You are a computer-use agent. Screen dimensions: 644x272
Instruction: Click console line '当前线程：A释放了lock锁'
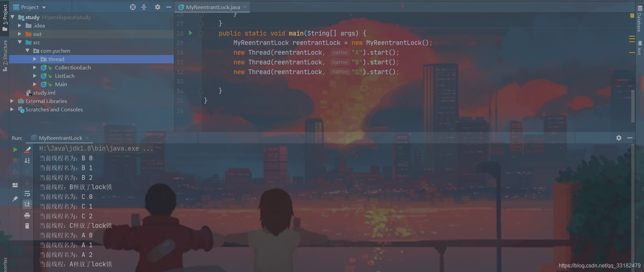tap(76, 264)
